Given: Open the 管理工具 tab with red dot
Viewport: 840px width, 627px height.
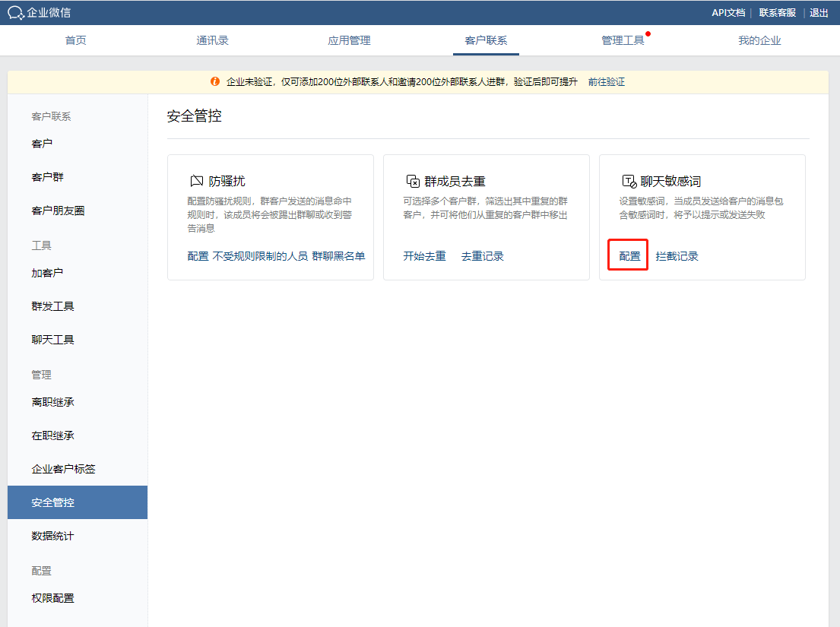Looking at the screenshot, I should click(x=623, y=40).
